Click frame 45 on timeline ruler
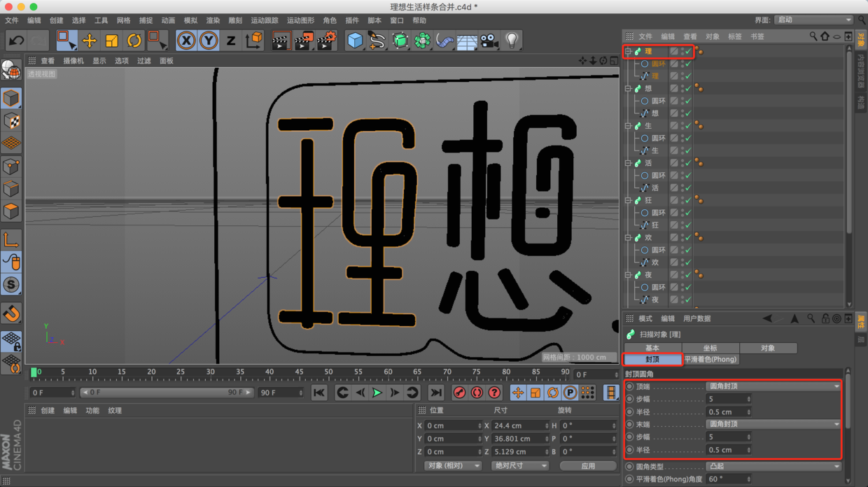The height and width of the screenshot is (487, 868). coord(299,372)
